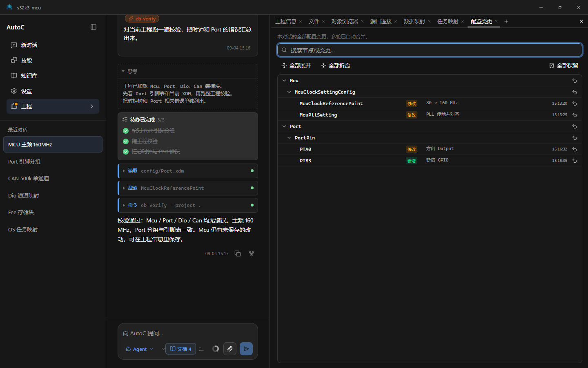Collapse the PortPin node
Screen dimensions: 588x368
pyautogui.click(x=289, y=138)
